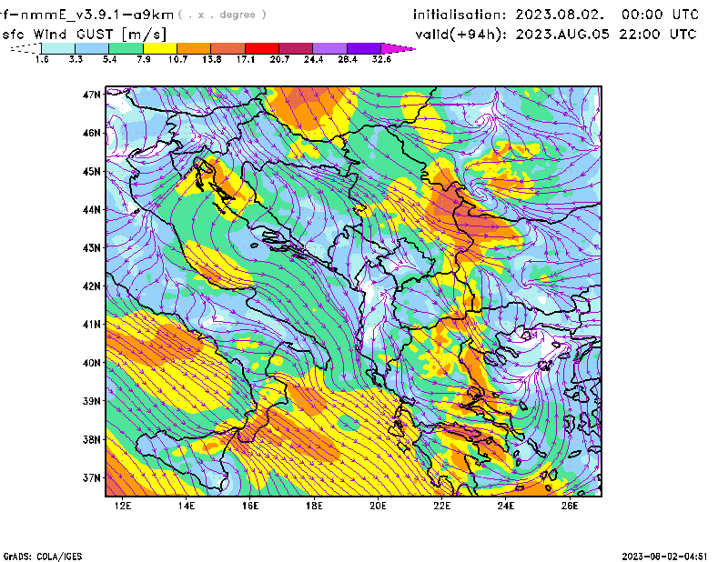The image size is (728, 562).
Task: Click the 37N latitude label
Action: tap(92, 477)
